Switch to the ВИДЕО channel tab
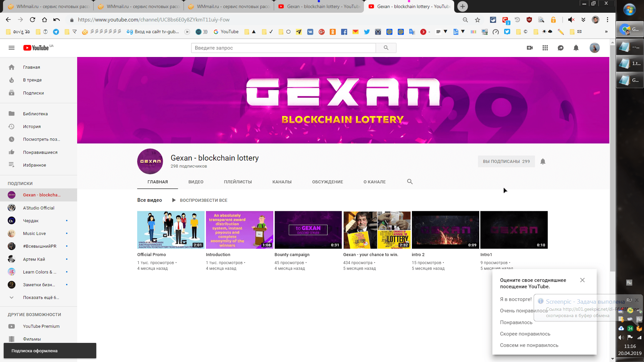The image size is (644, 362). [x=196, y=182]
